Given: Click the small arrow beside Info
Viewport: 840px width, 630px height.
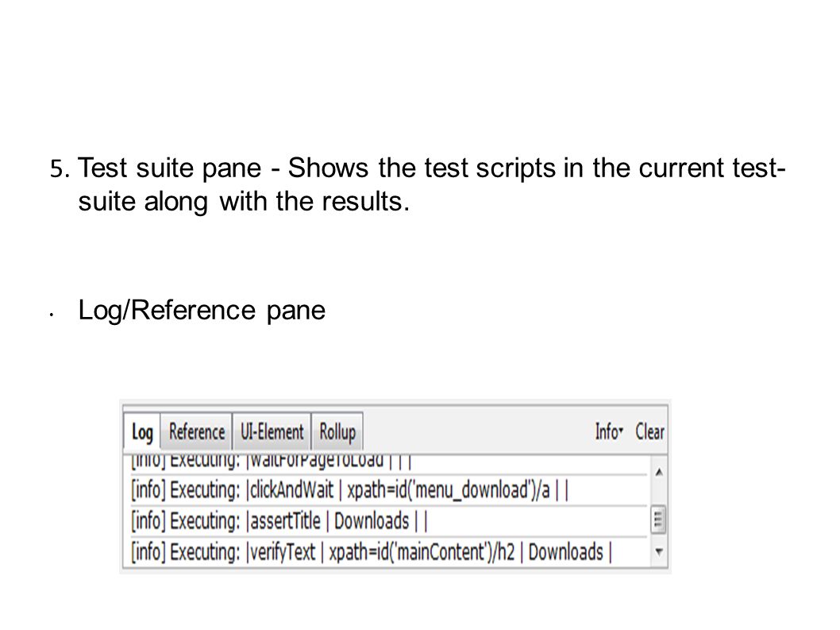Looking at the screenshot, I should pyautogui.click(x=621, y=430).
